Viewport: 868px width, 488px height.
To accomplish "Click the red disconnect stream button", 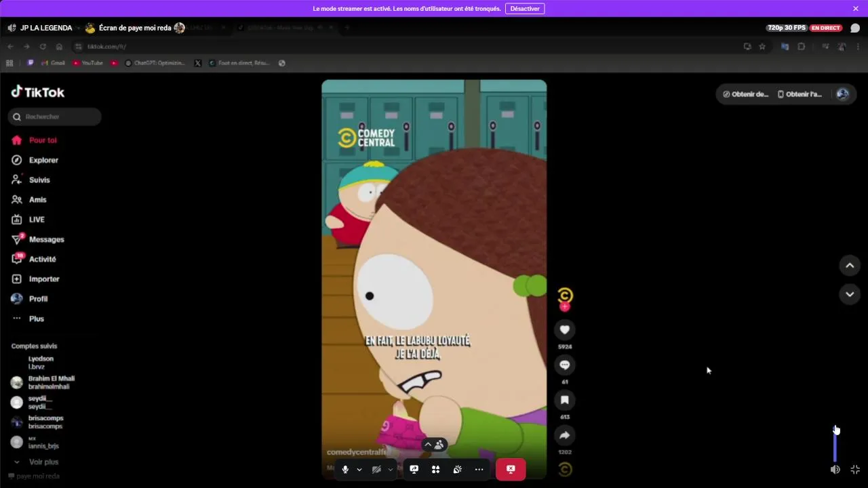I will click(511, 469).
